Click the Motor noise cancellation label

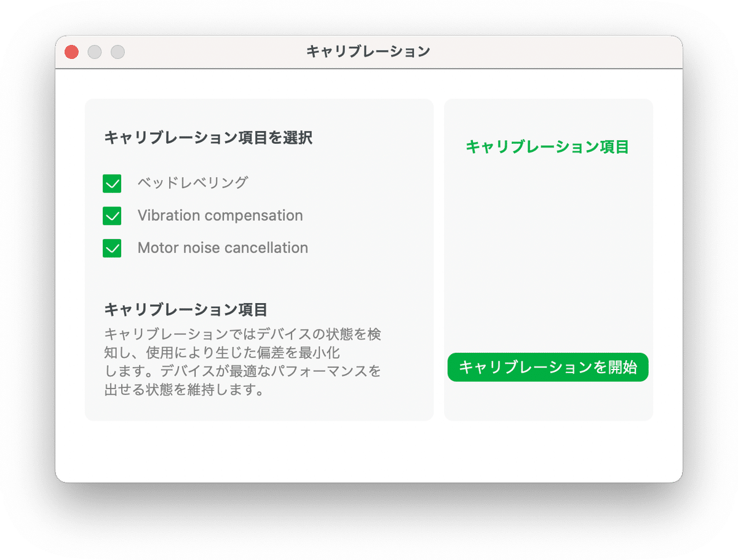tap(223, 248)
